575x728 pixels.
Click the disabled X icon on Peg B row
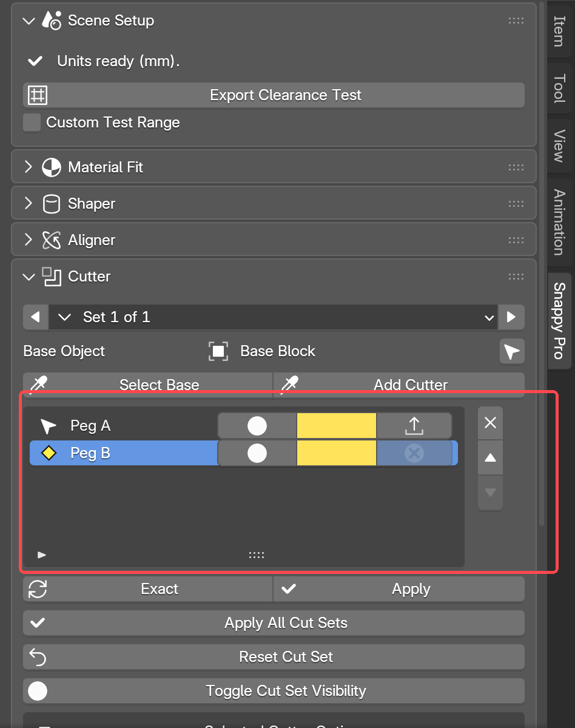tap(414, 453)
